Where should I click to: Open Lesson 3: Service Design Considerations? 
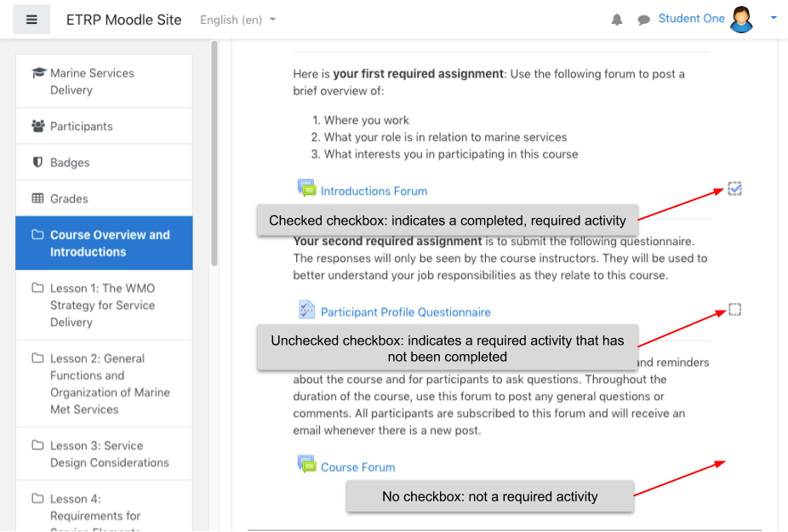tap(104, 454)
